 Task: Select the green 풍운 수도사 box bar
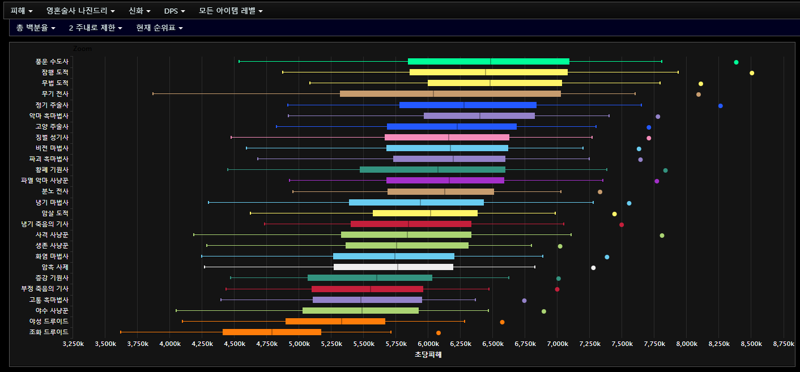[x=489, y=61]
